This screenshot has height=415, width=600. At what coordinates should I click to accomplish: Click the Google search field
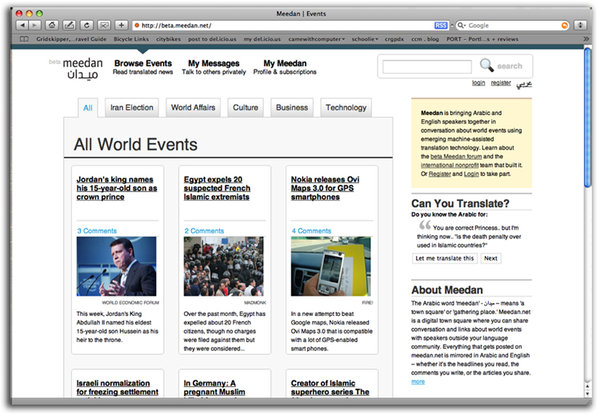(x=514, y=26)
